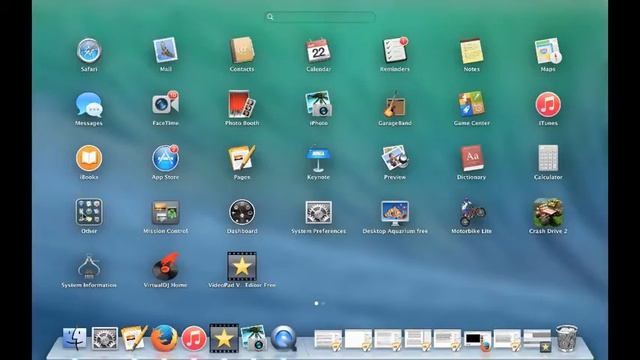Open the Calculator app
The image size is (640, 360).
[x=548, y=158]
